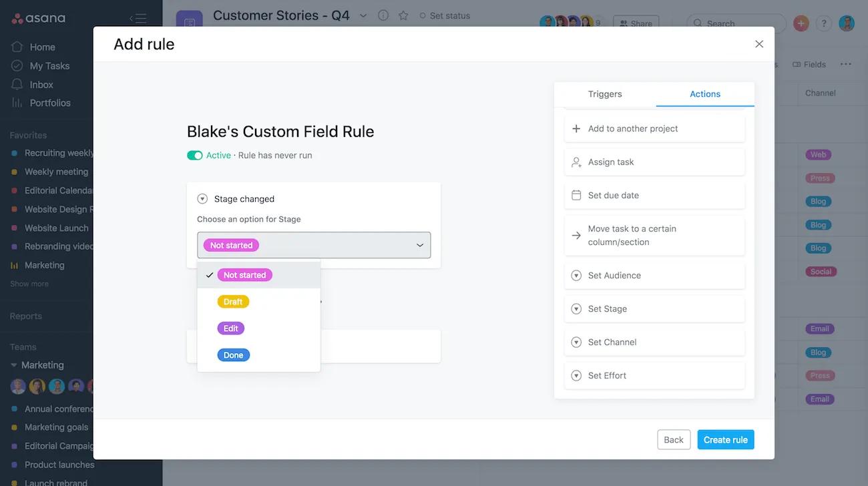Choose the yellow Draft stage tag
Viewport: 868px width, 486px height.
click(x=232, y=301)
